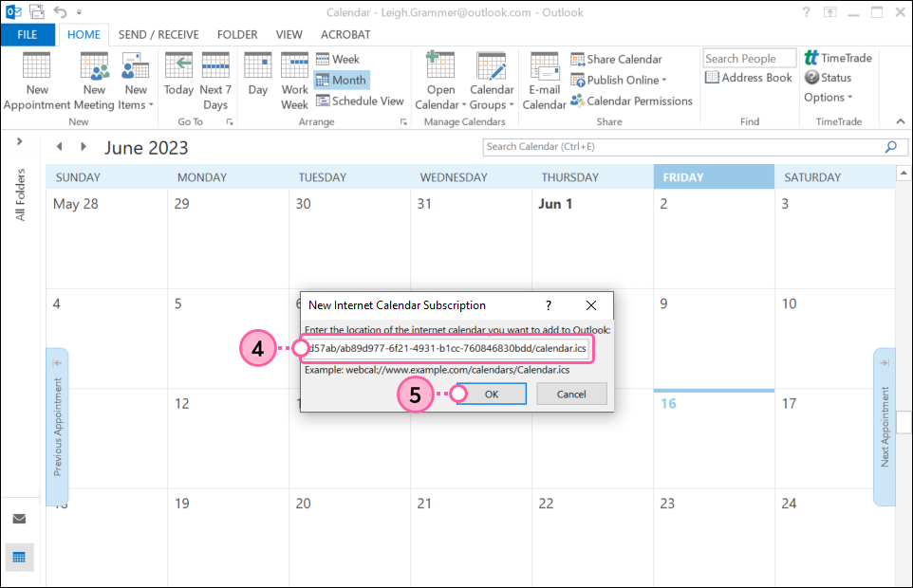Screen dimensions: 913x588
Task: Open the Arrange dialog launcher
Action: [x=403, y=122]
